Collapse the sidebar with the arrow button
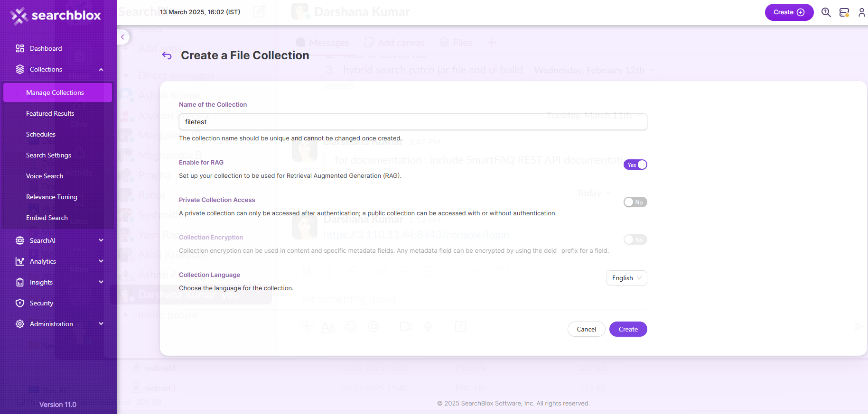868x414 pixels. coord(122,37)
